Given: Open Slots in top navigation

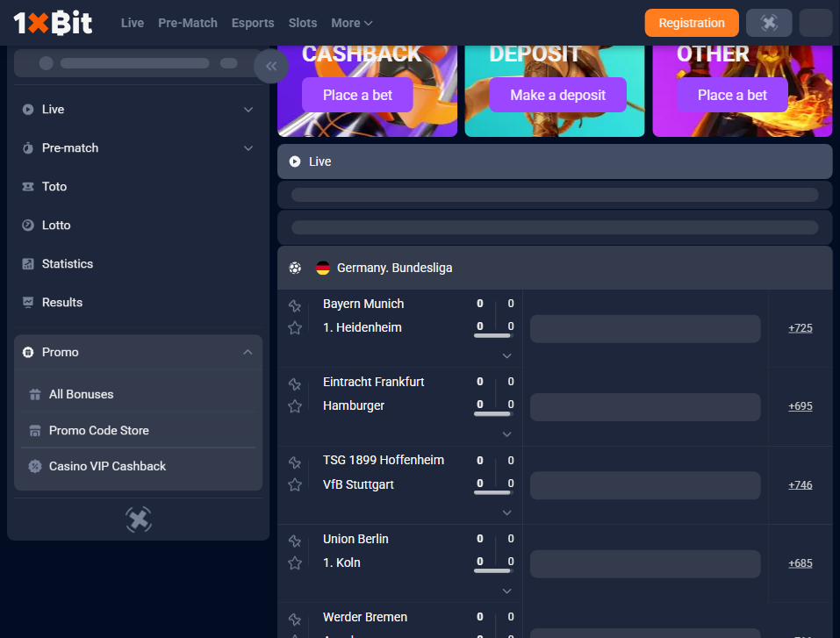Looking at the screenshot, I should [x=303, y=23].
